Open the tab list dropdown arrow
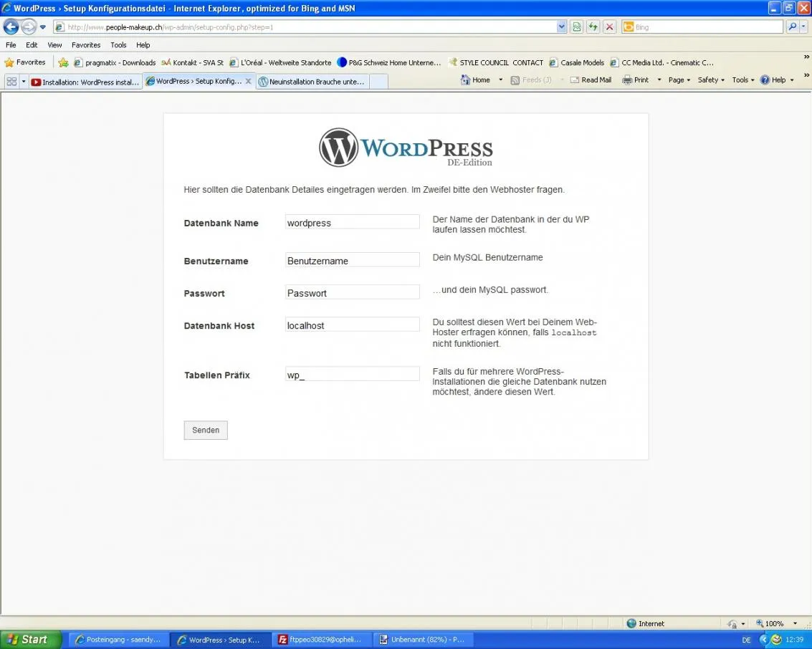Viewport: 812px width, 649px height. coord(24,81)
